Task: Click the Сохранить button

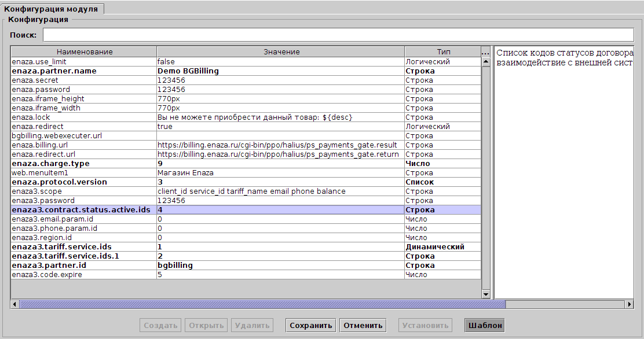Action: [x=311, y=325]
